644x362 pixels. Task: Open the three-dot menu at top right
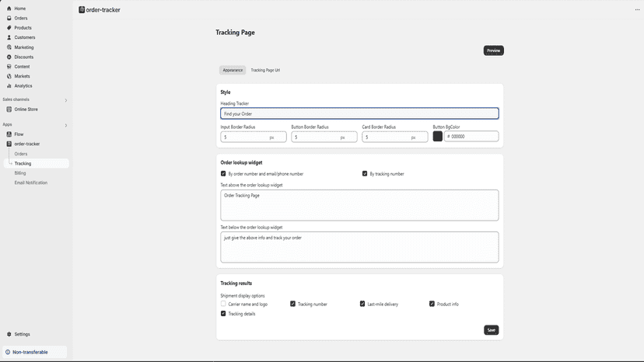[638, 9]
